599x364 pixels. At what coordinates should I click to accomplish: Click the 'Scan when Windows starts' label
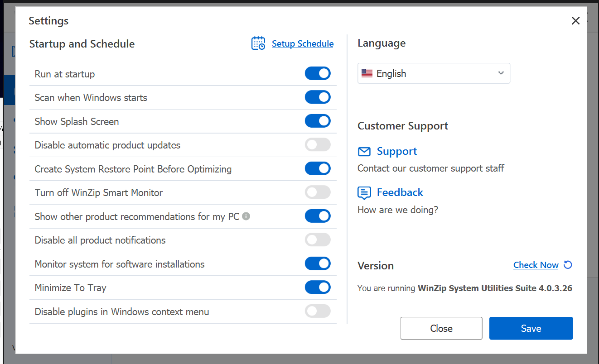pyautogui.click(x=91, y=98)
